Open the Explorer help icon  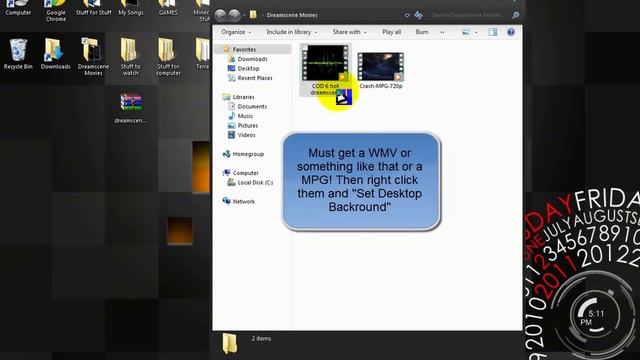511,32
